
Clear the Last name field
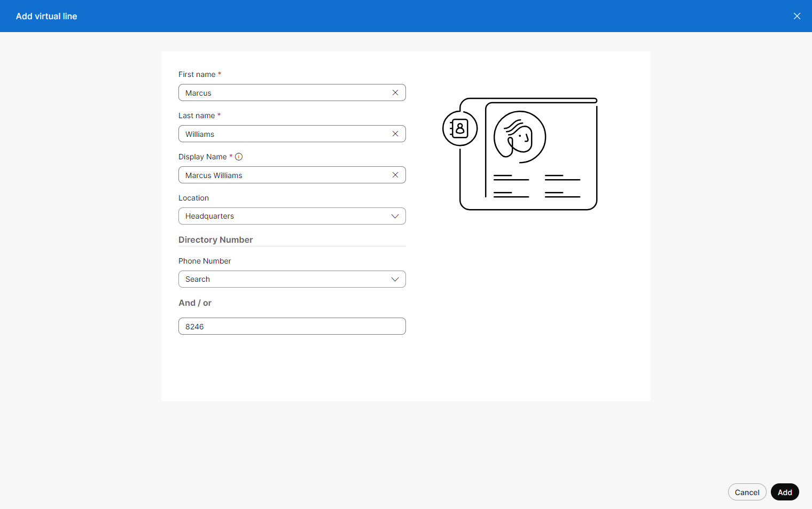[x=395, y=134]
